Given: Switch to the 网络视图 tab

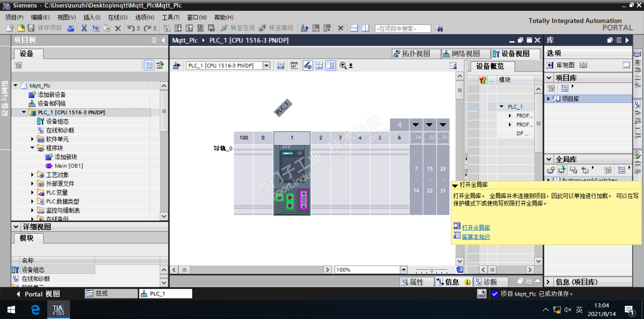Looking at the screenshot, I should pyautogui.click(x=466, y=54).
